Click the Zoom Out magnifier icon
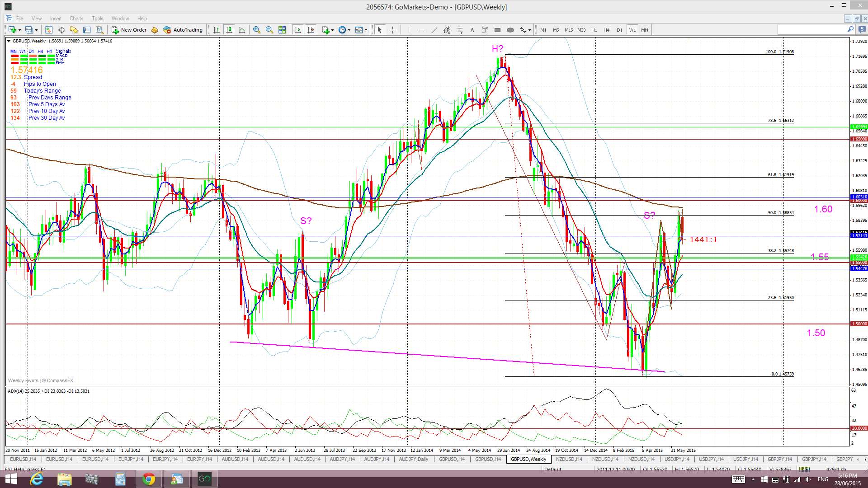868x488 pixels. 269,30
